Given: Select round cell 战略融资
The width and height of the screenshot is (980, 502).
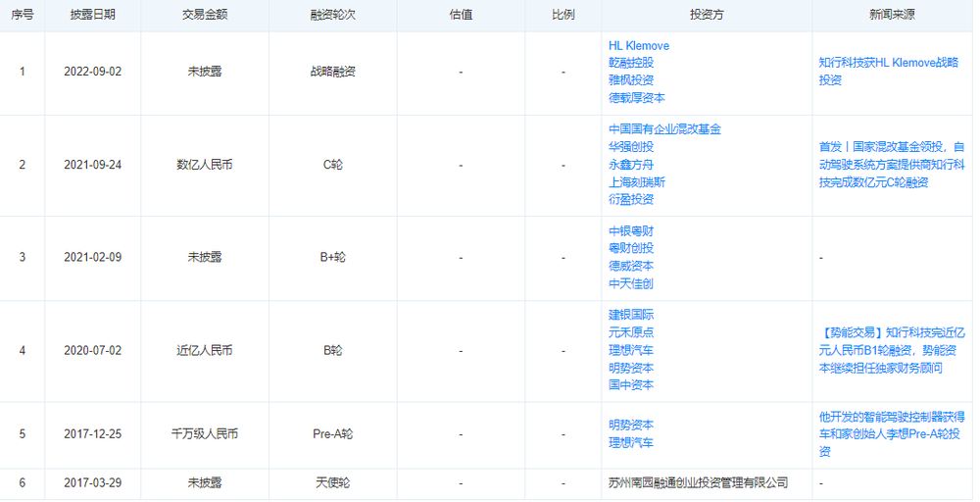Looking at the screenshot, I should tap(333, 72).
